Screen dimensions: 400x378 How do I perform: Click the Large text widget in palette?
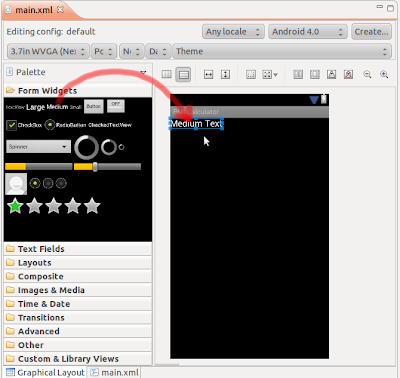[x=35, y=107]
